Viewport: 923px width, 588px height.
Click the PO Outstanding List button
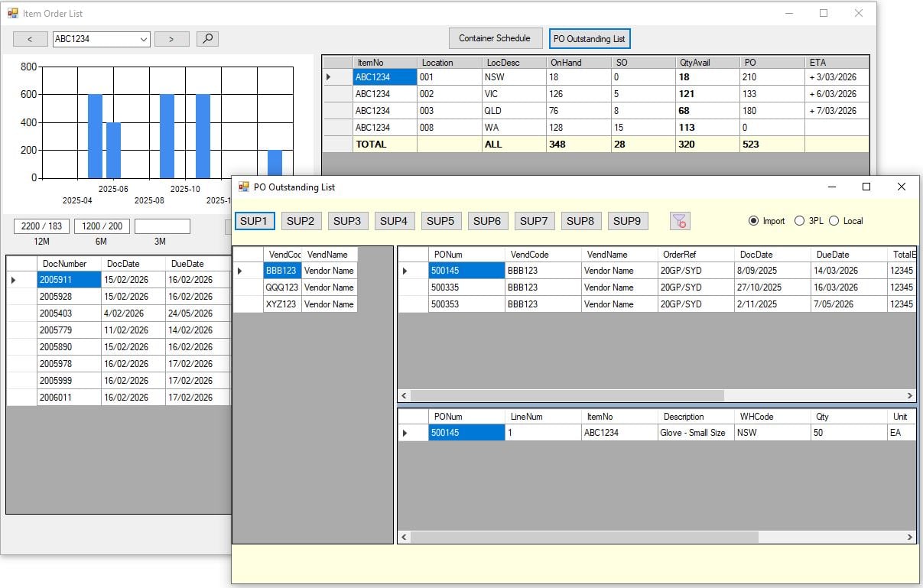pyautogui.click(x=590, y=38)
